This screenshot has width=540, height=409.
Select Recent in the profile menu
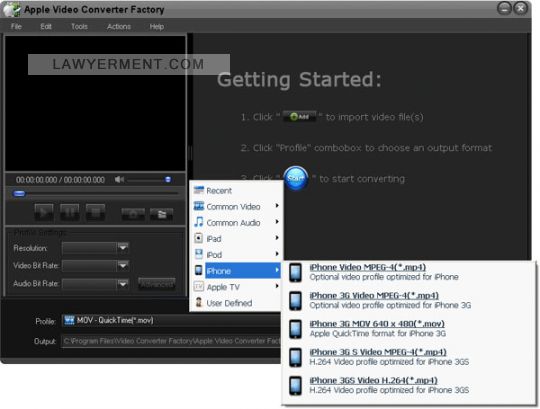tap(236, 190)
